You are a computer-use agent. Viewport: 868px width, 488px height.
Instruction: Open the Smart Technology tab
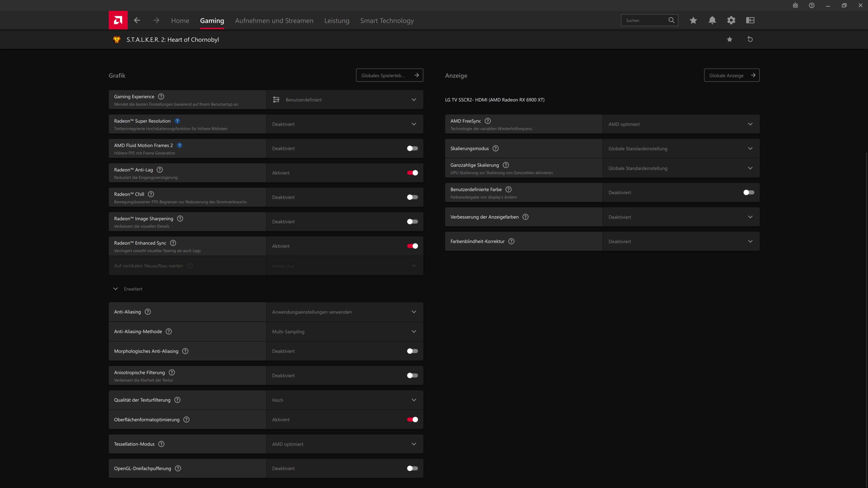[387, 21]
